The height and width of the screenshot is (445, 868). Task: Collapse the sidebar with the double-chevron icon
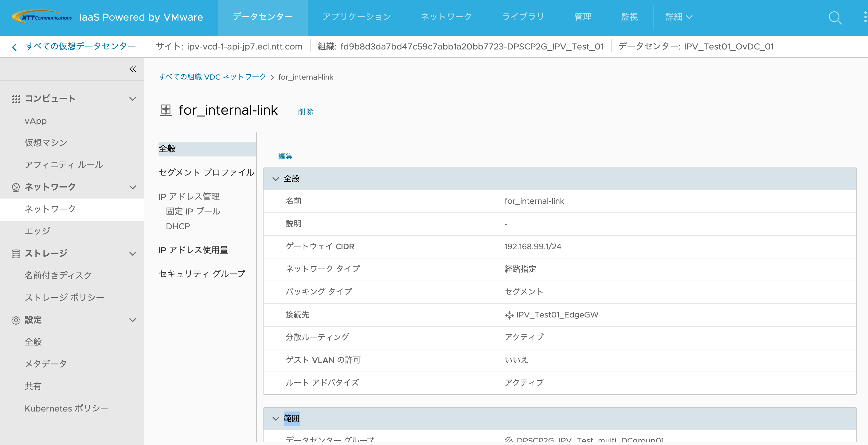coord(132,69)
